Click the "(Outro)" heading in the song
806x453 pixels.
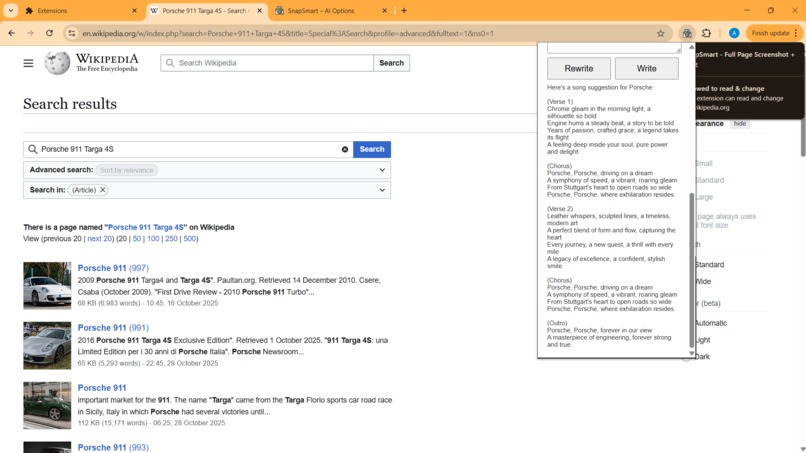pyautogui.click(x=557, y=323)
